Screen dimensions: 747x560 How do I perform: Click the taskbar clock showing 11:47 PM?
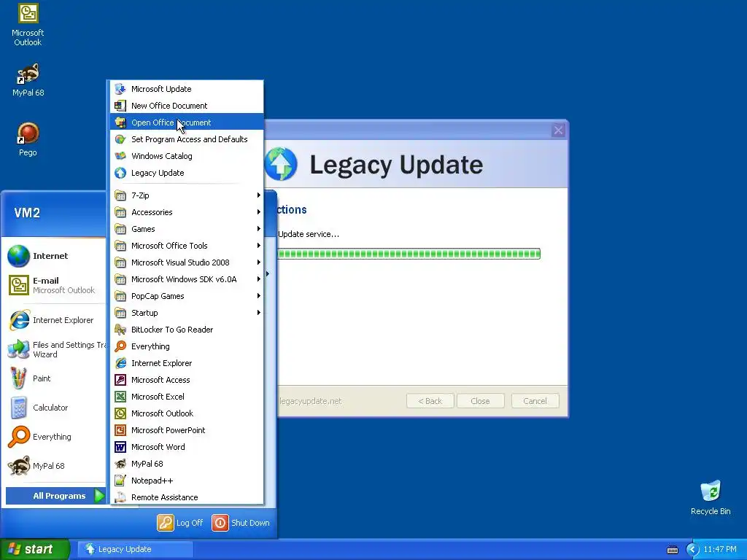720,550
